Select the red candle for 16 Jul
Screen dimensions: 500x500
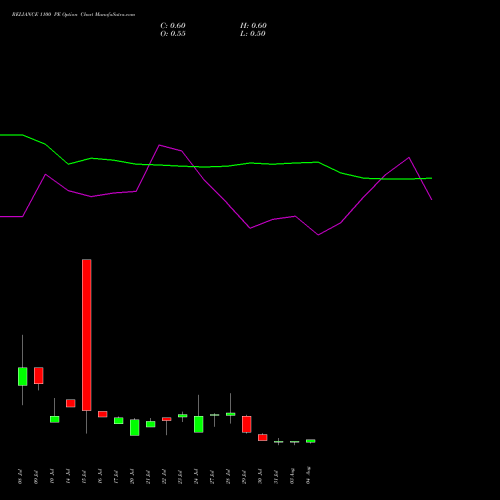(x=103, y=414)
